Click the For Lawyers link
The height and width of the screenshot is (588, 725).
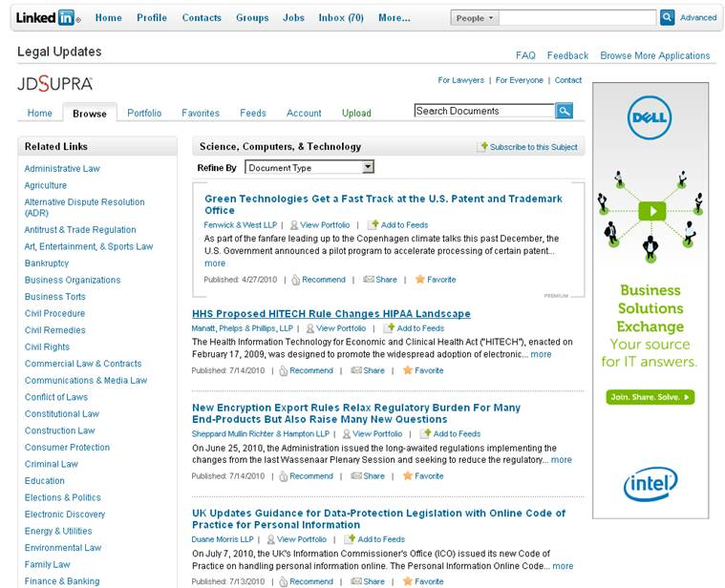click(461, 80)
